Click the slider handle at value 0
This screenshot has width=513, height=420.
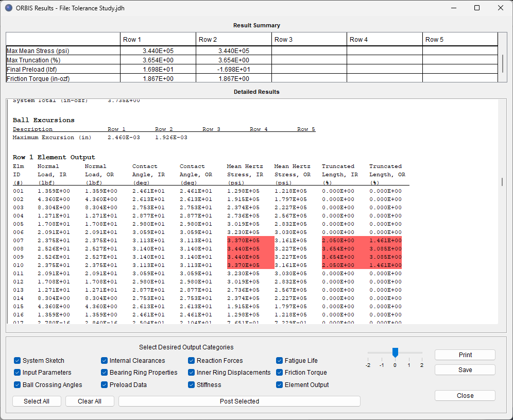coord(395,352)
